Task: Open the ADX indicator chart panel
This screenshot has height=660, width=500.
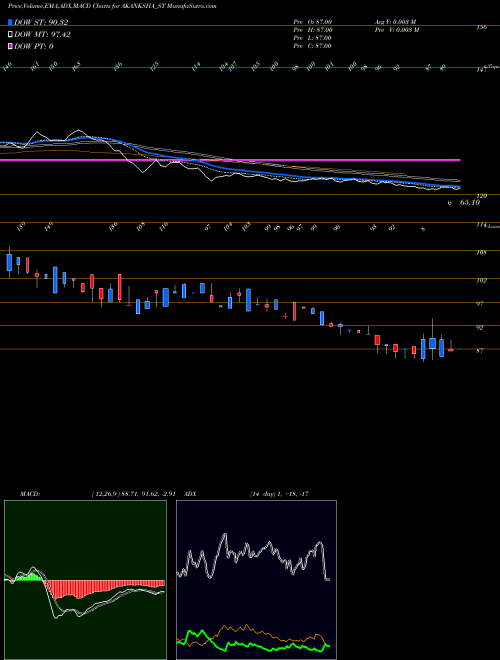Action: coord(256,580)
